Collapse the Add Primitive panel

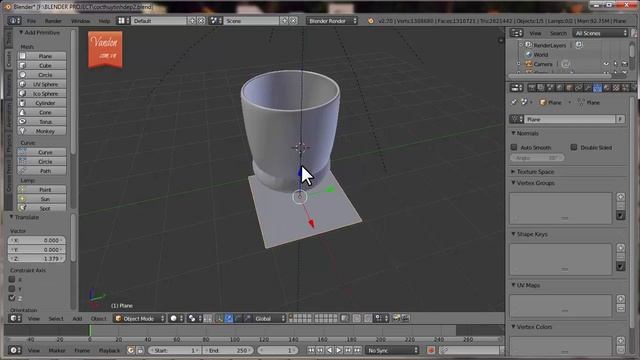click(21, 32)
